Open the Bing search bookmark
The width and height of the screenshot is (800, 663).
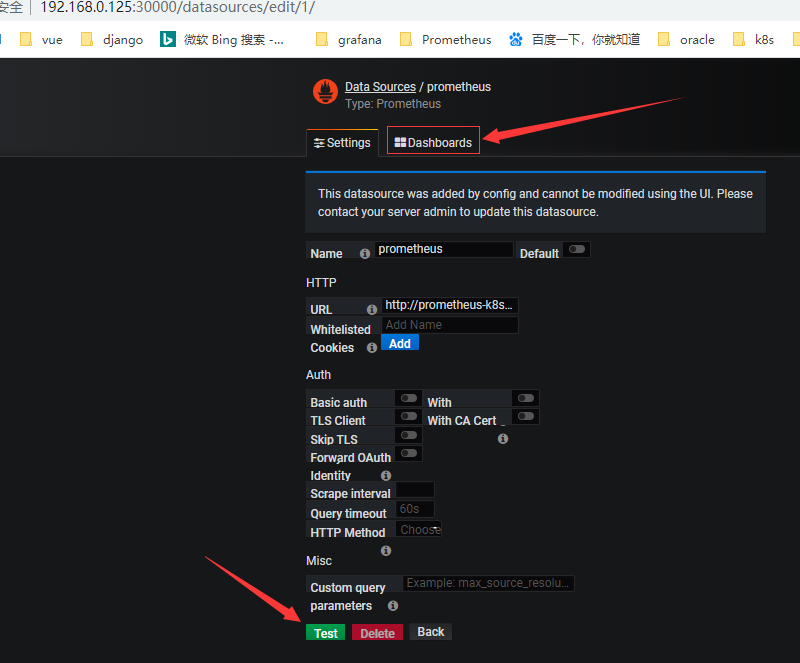(x=222, y=40)
